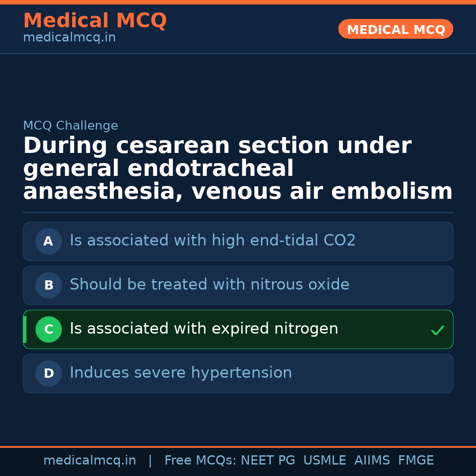
Task: Pick answer 'Is associated with expired nitrogen'
Action: pos(204,329)
